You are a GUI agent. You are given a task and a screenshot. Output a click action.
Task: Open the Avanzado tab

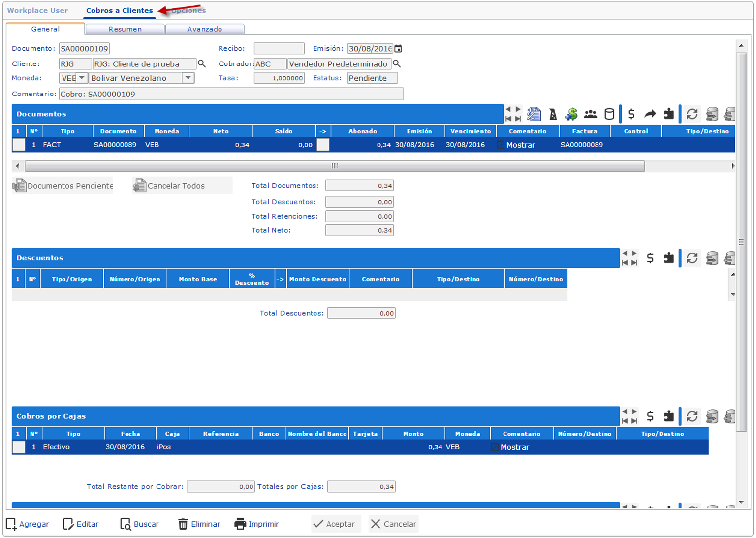[205, 29]
